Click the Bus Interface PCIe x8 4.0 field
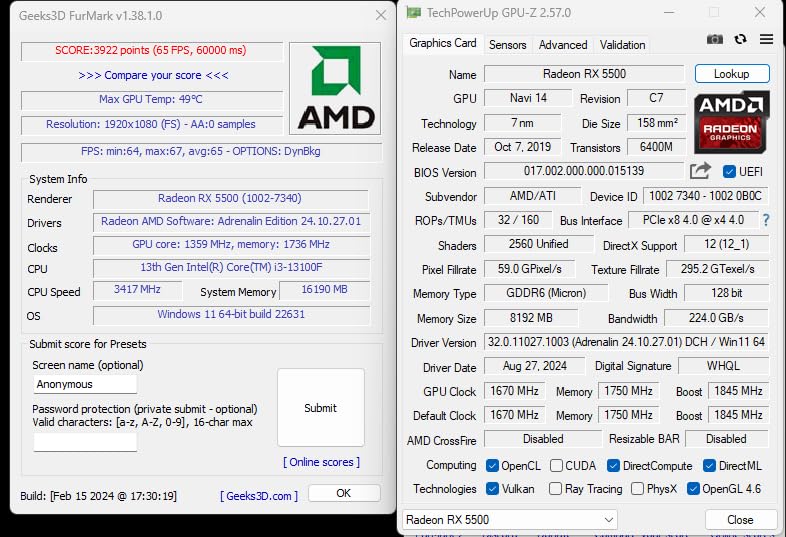Viewport: 786px width, 537px height. click(693, 220)
